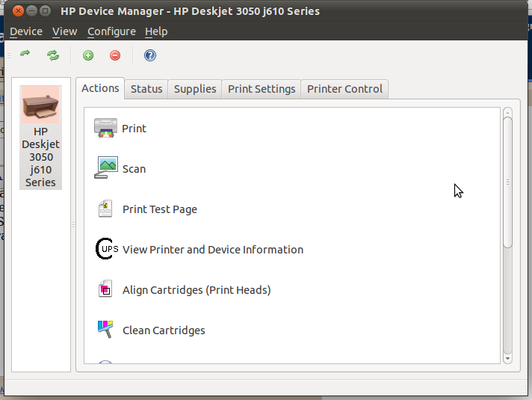This screenshot has height=400, width=532.
Task: Click the Scan action label
Action: pyautogui.click(x=134, y=169)
